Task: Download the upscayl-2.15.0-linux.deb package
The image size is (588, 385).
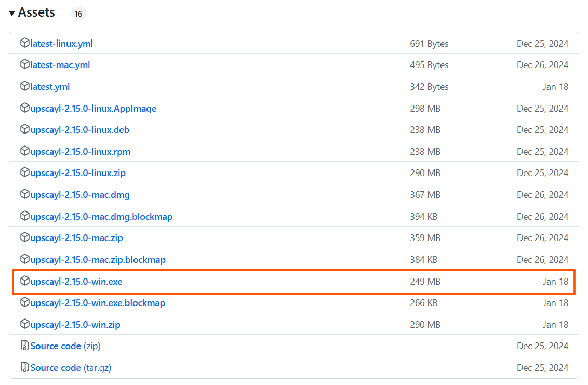Action: click(80, 130)
